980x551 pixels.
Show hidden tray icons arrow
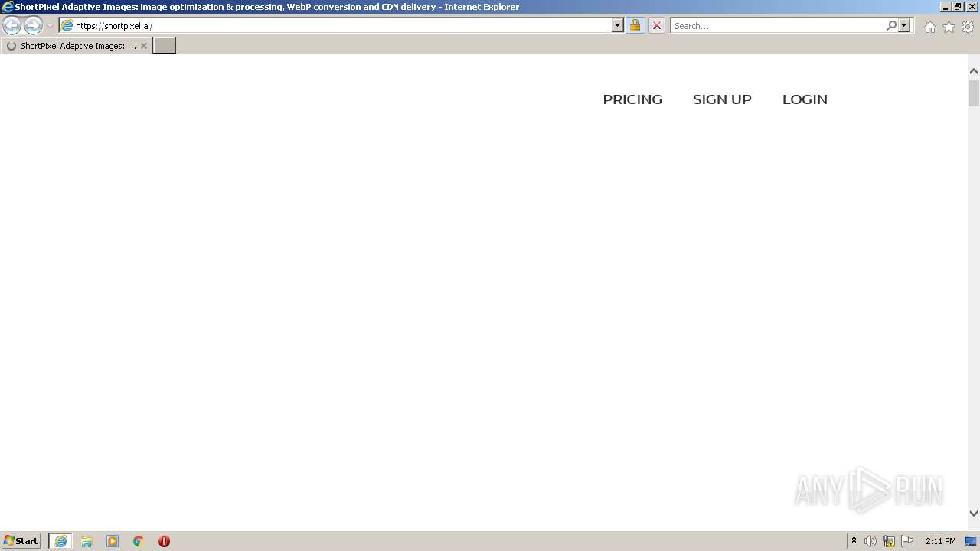tap(854, 541)
